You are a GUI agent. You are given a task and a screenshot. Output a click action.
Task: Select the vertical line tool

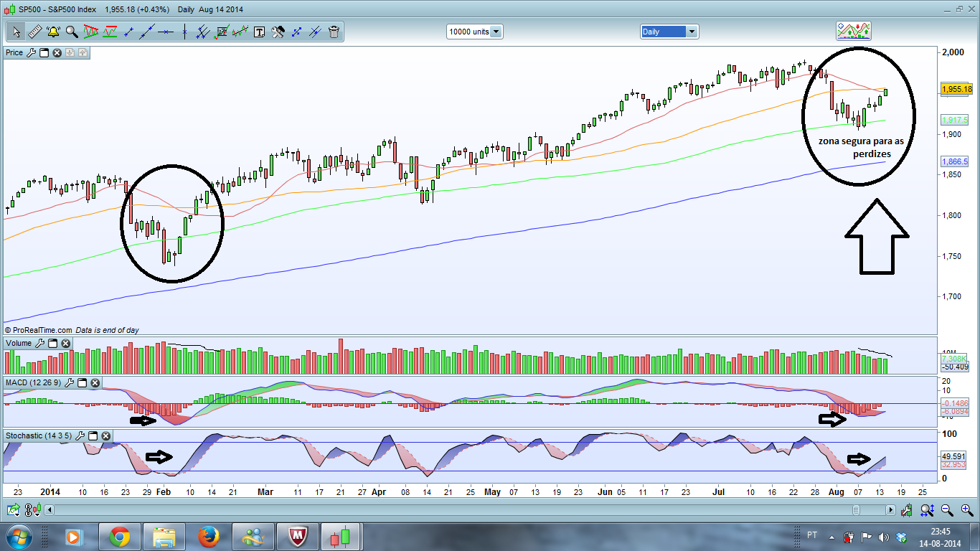point(184,32)
